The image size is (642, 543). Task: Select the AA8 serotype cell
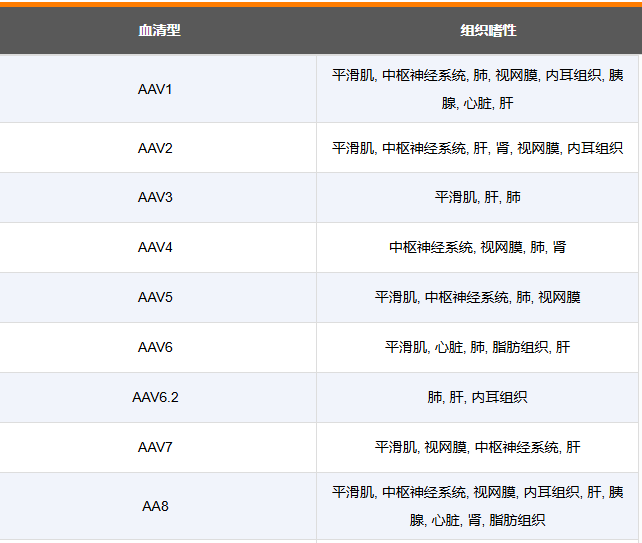(158, 506)
